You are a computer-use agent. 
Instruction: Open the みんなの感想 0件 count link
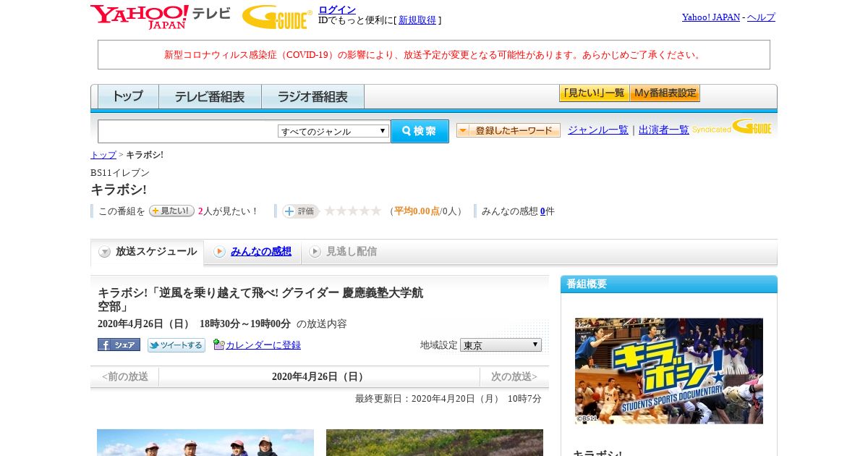click(542, 211)
